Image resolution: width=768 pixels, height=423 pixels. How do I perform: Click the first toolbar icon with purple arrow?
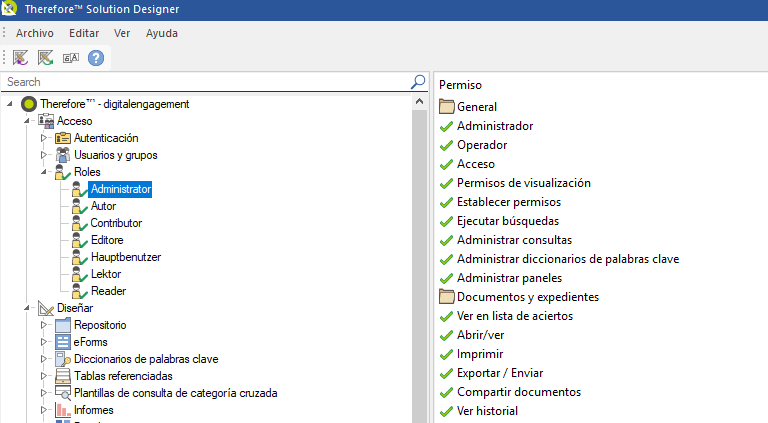(21, 58)
